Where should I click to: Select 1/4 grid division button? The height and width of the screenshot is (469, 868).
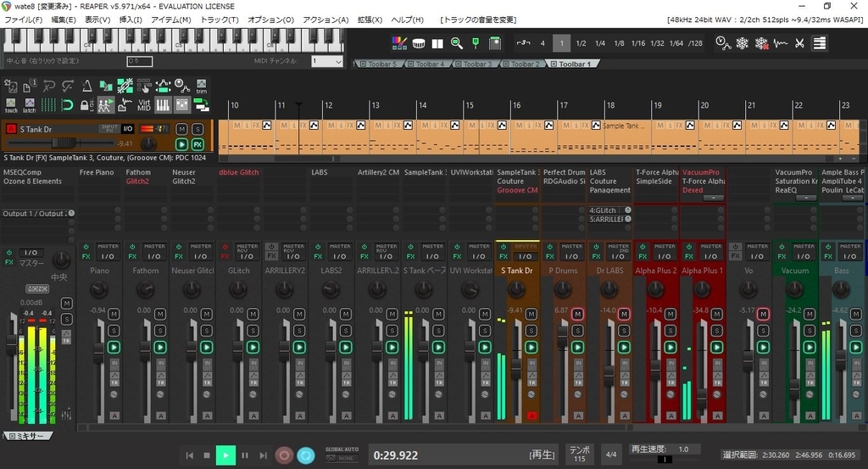[600, 43]
